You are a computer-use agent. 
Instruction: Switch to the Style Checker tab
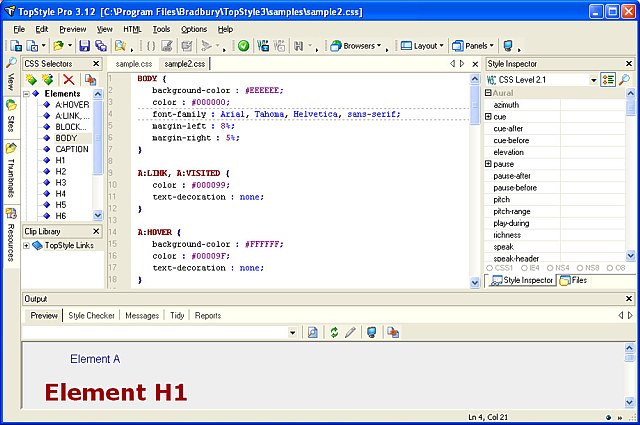(91, 316)
